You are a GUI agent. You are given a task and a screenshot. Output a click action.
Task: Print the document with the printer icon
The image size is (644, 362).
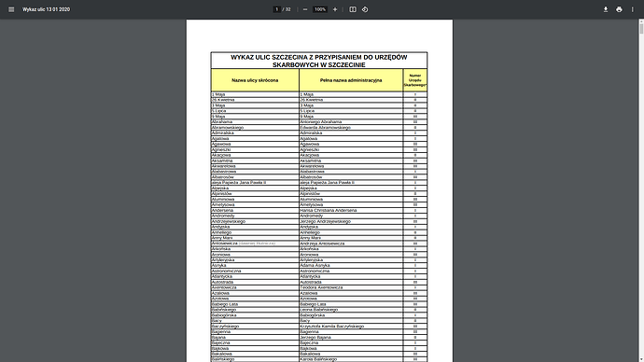[619, 9]
